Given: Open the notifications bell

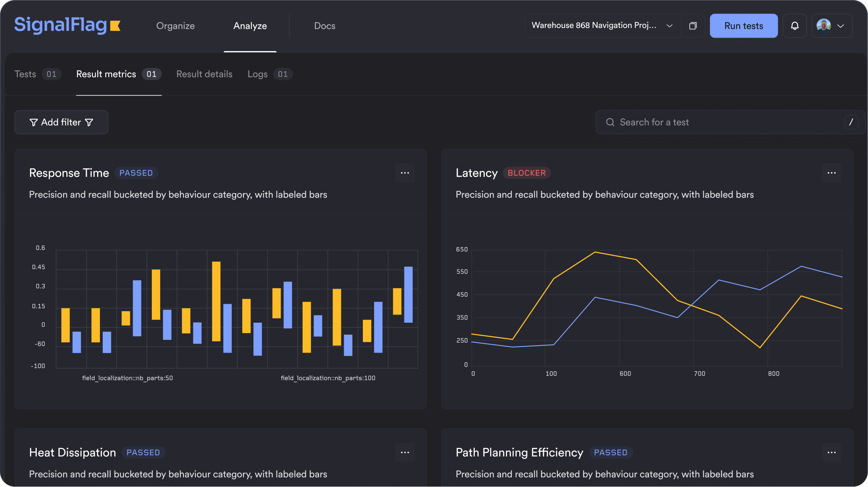Looking at the screenshot, I should tap(795, 26).
